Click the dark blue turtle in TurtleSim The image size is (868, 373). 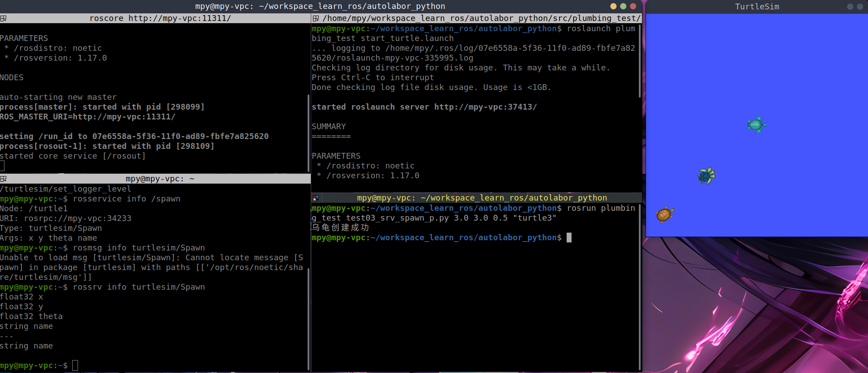point(706,176)
